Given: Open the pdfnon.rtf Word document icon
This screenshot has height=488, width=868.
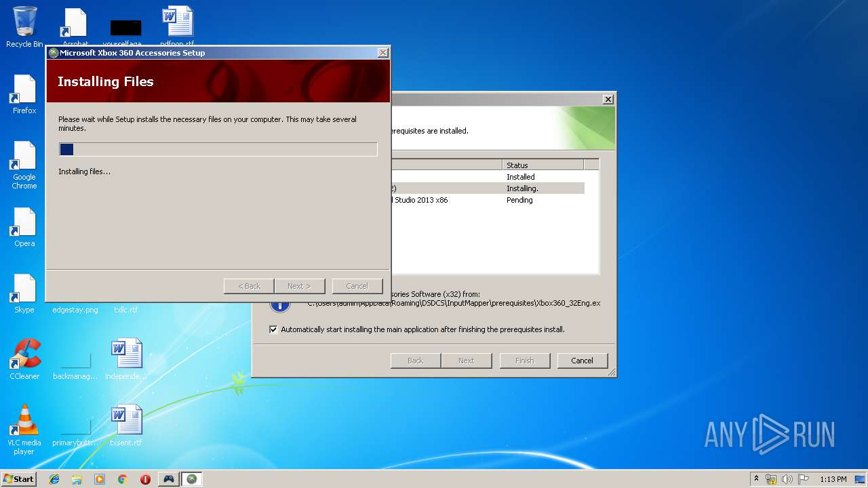Looking at the screenshot, I should pyautogui.click(x=178, y=27).
